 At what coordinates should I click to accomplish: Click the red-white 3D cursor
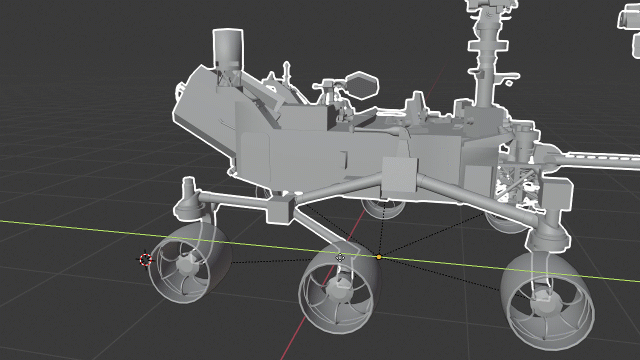tap(145, 260)
